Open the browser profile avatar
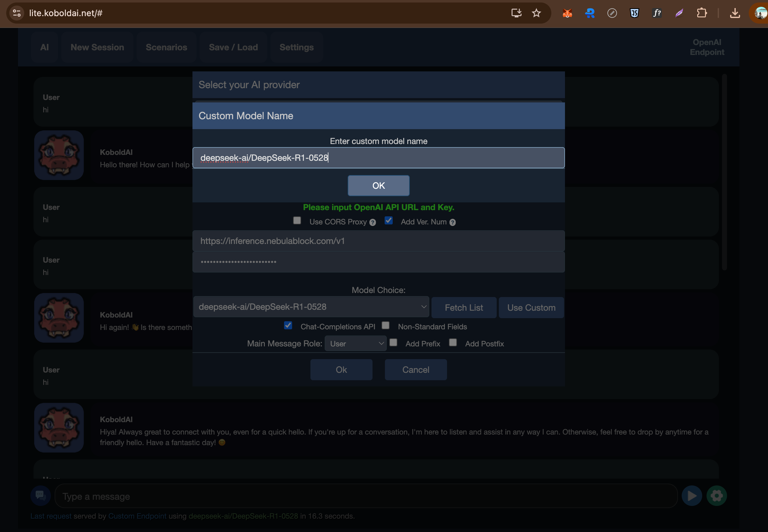768x532 pixels. pos(760,13)
